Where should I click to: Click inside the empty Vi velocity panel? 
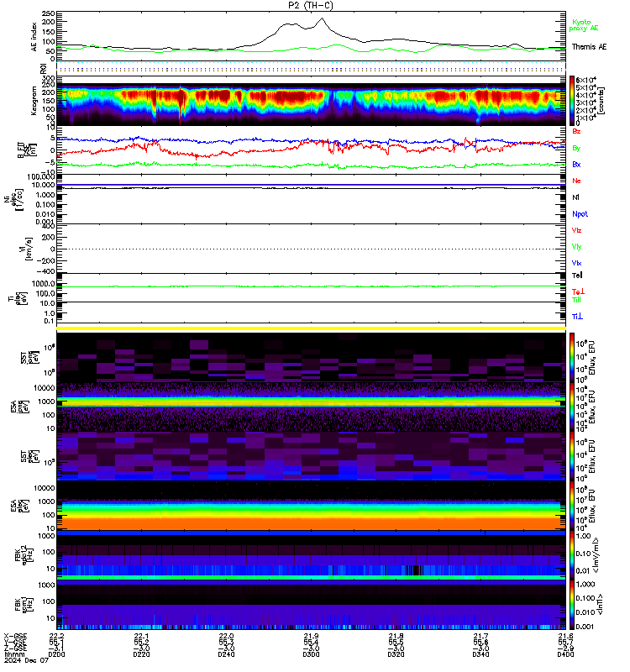(311, 249)
